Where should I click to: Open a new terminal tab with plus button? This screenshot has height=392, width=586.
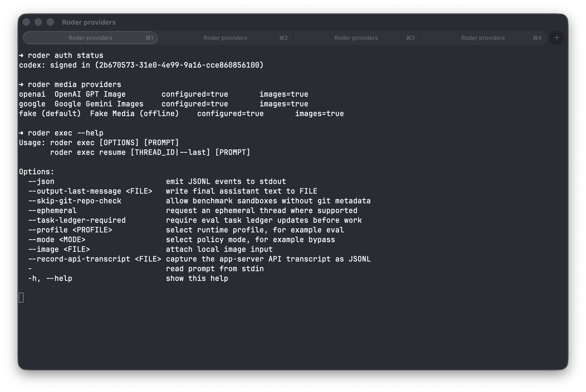pos(557,38)
